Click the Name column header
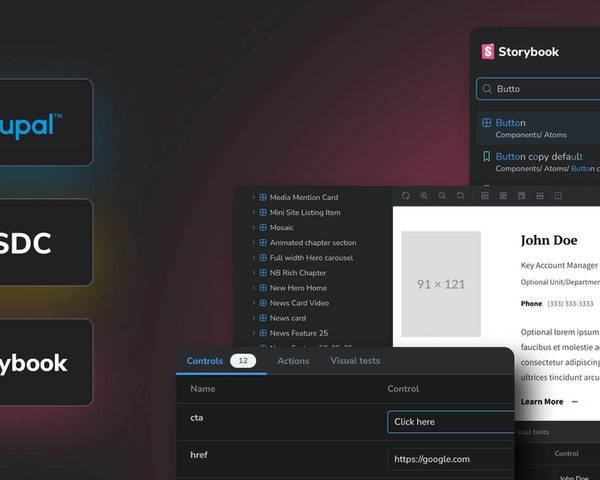 (x=202, y=389)
